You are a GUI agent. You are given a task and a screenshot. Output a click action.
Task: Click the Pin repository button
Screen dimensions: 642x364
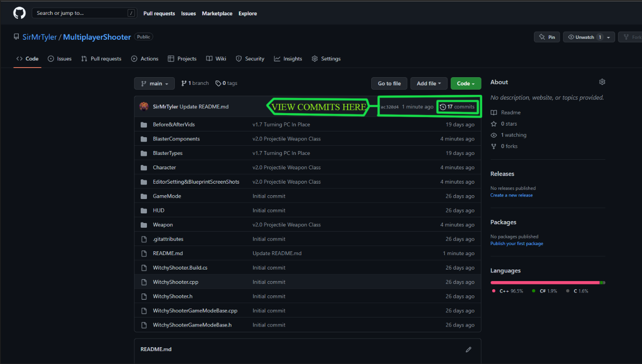[547, 37]
